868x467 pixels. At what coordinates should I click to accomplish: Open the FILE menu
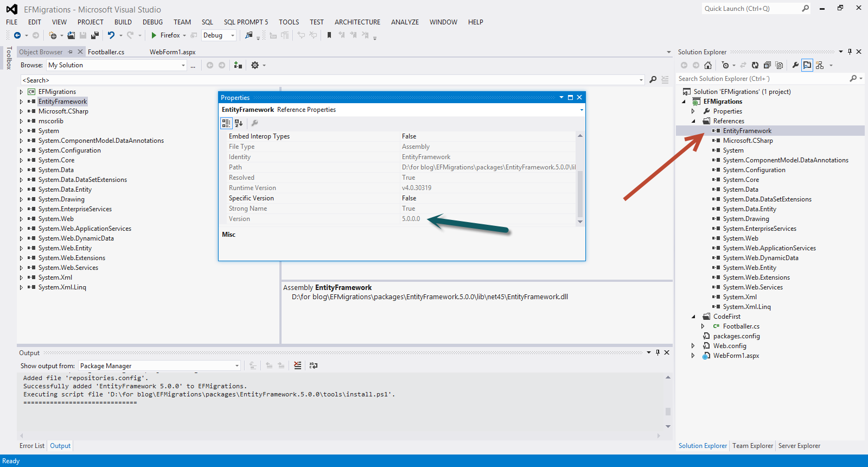(x=12, y=22)
